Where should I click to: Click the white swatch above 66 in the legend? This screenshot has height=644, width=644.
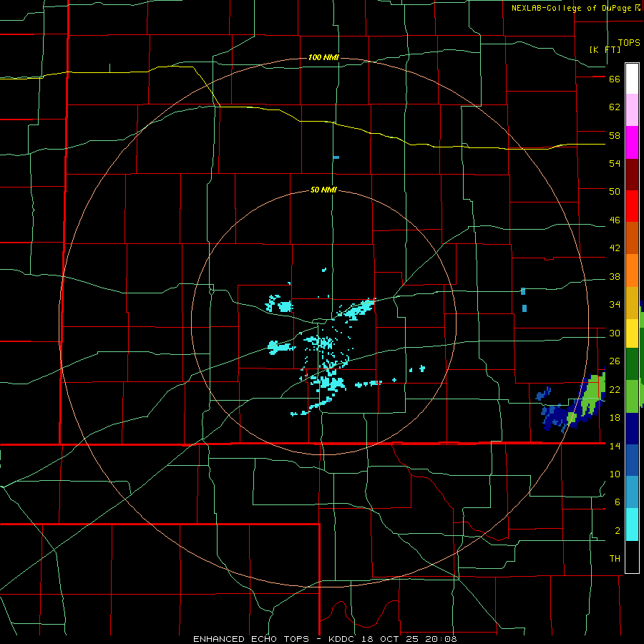pyautogui.click(x=632, y=79)
